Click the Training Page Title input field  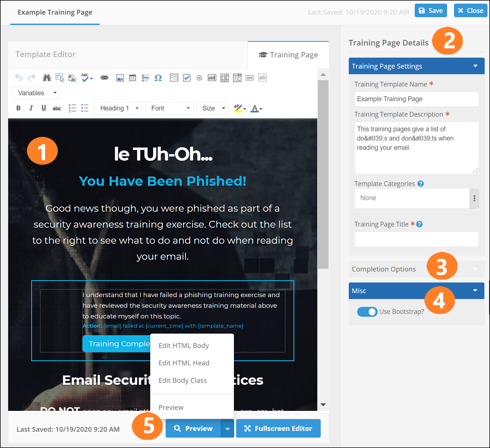tap(416, 239)
